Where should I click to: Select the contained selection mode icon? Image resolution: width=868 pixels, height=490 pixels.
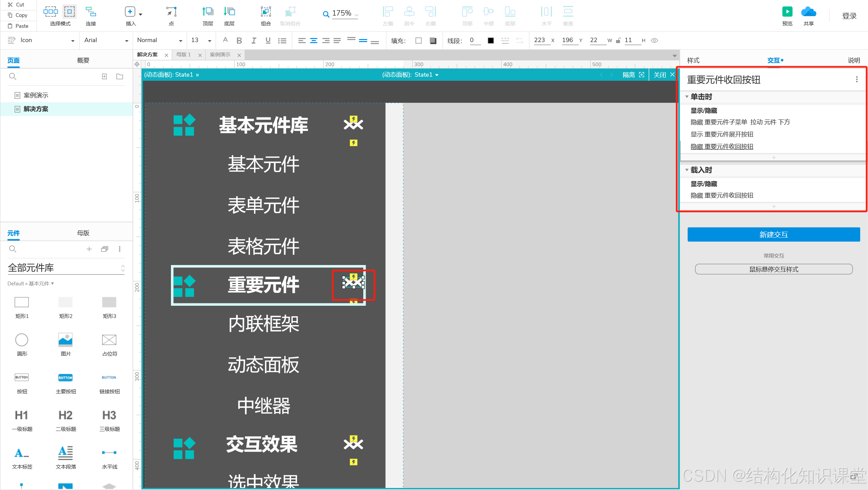70,12
